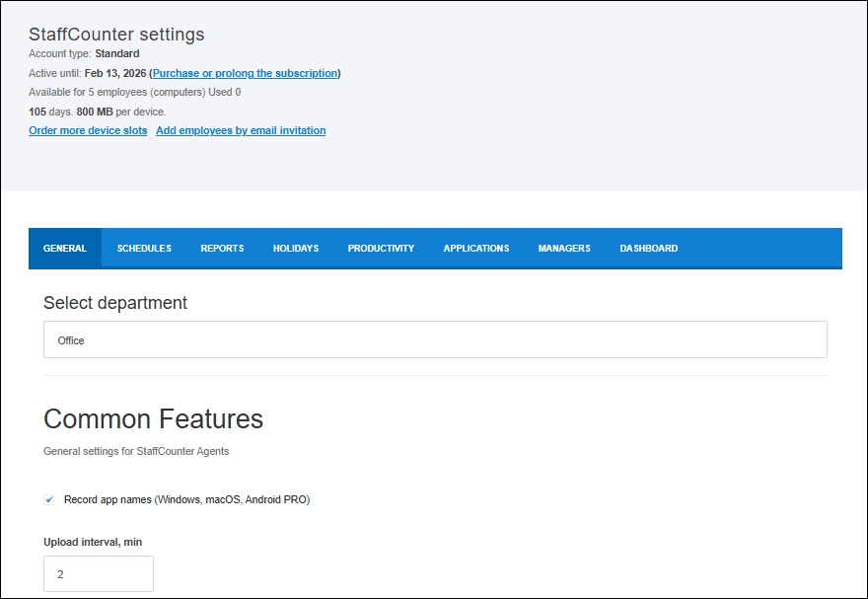
Task: Switch to the Dashboard tab
Action: click(x=646, y=248)
